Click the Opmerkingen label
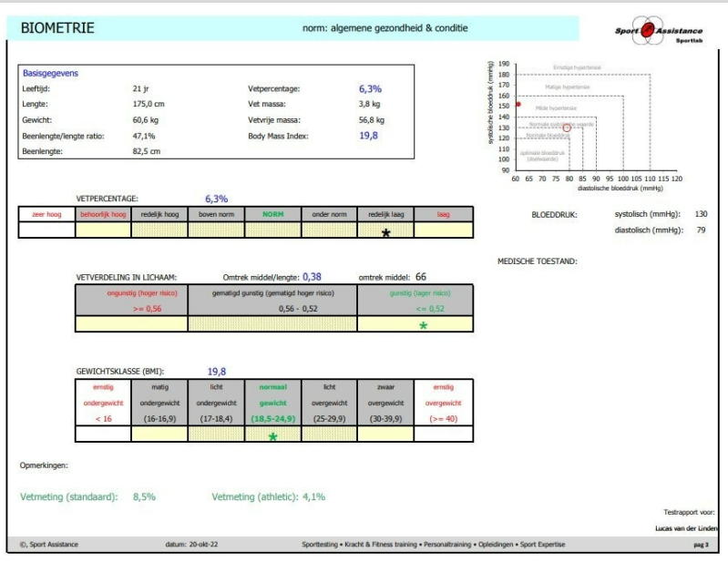728x562 pixels. pyautogui.click(x=44, y=465)
